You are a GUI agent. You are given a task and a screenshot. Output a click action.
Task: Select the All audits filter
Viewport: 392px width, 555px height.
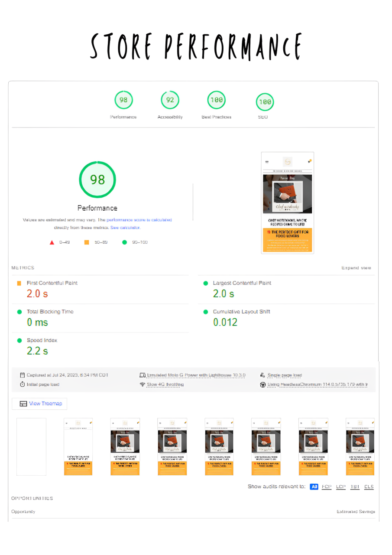click(314, 486)
